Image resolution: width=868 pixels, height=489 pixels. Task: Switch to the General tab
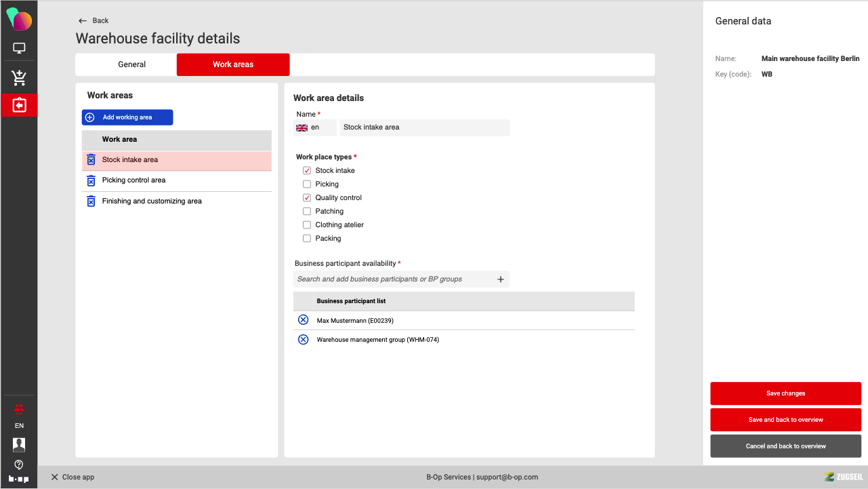(x=131, y=64)
